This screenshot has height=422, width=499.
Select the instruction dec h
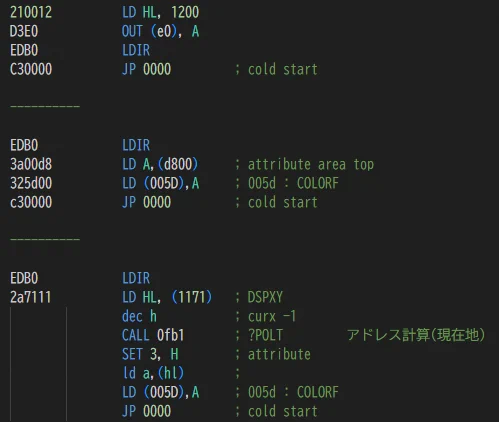pos(139,316)
